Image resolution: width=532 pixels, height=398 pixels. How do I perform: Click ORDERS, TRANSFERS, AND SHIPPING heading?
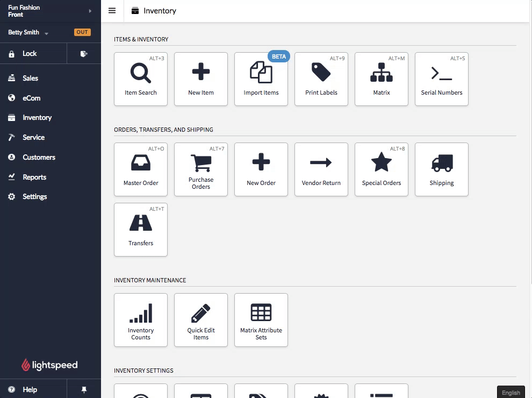[163, 130]
